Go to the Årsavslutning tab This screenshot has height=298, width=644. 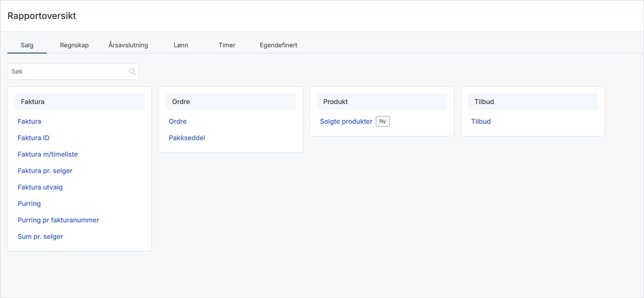[x=128, y=45]
